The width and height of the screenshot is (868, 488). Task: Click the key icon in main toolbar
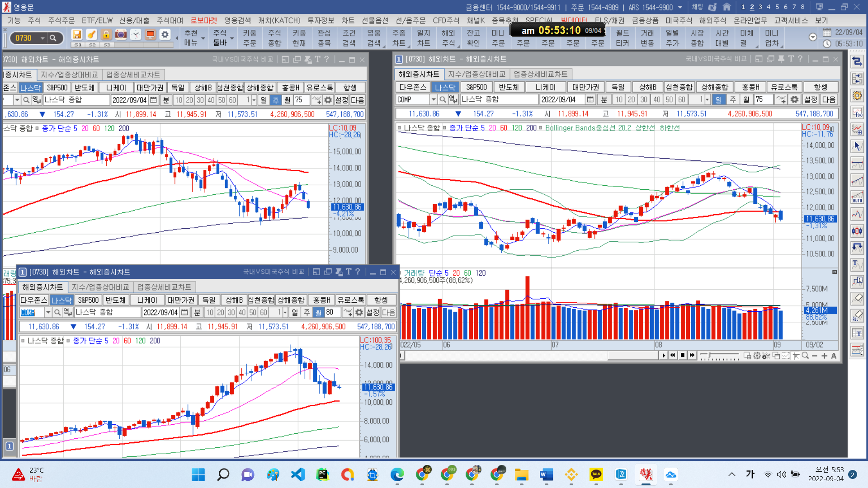[91, 35]
